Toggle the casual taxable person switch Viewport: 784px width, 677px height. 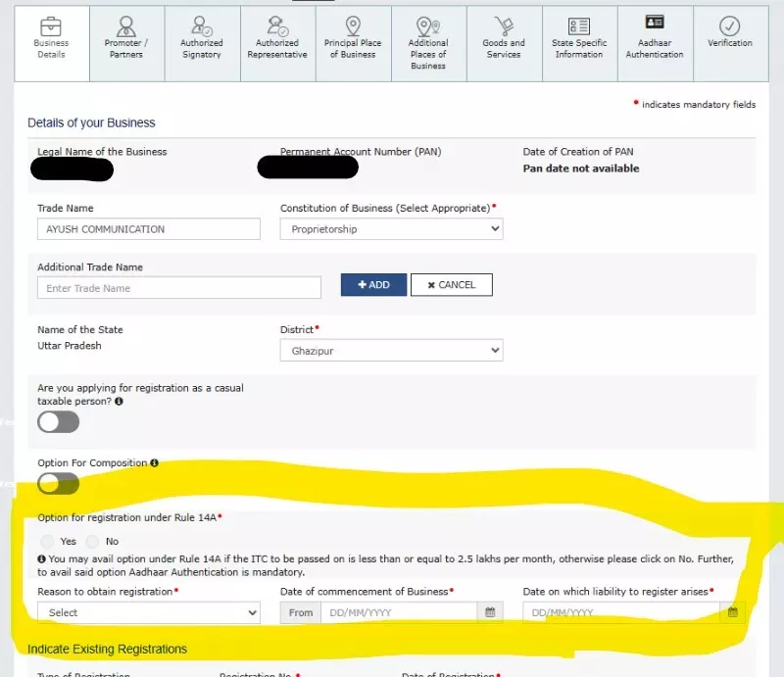coord(58,422)
